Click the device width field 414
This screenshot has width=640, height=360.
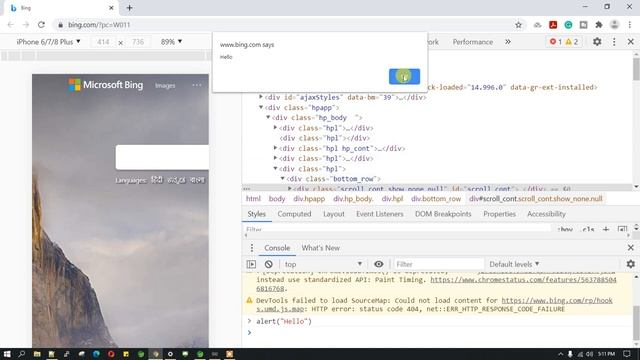103,42
